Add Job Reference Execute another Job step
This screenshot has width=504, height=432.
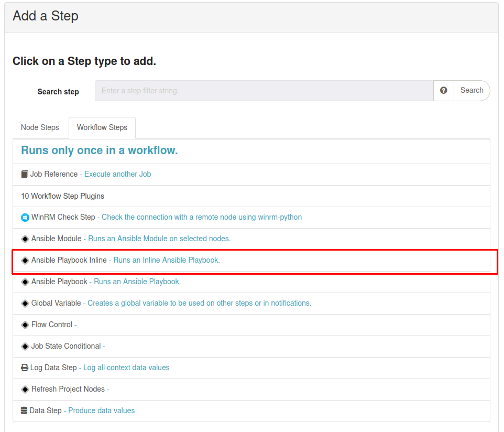[251, 175]
